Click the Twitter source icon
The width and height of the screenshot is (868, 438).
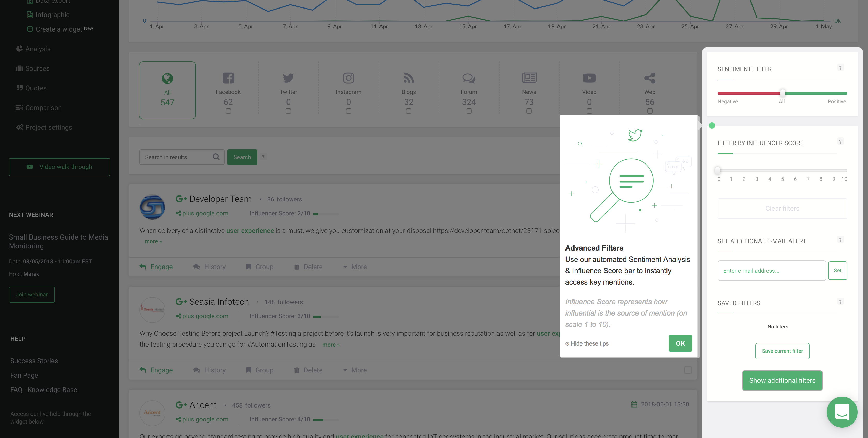click(288, 78)
